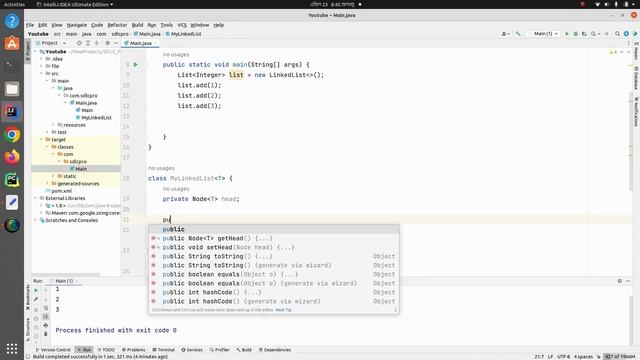The image size is (640, 360).
Task: Open run configuration wrench in Run panel
Action: (x=36, y=300)
